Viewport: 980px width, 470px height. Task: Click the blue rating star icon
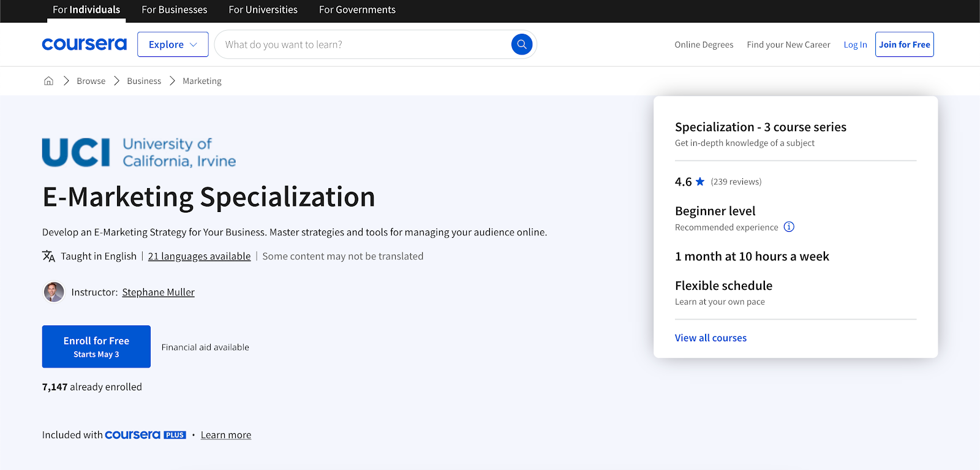700,181
